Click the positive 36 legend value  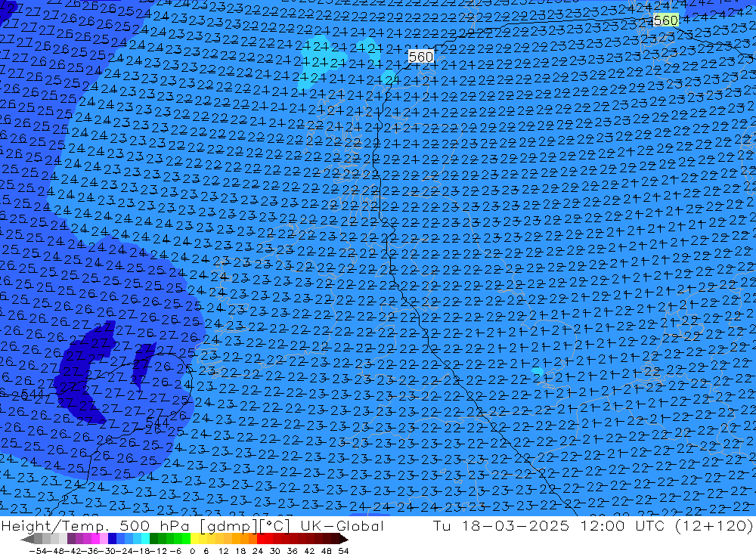click(x=292, y=551)
